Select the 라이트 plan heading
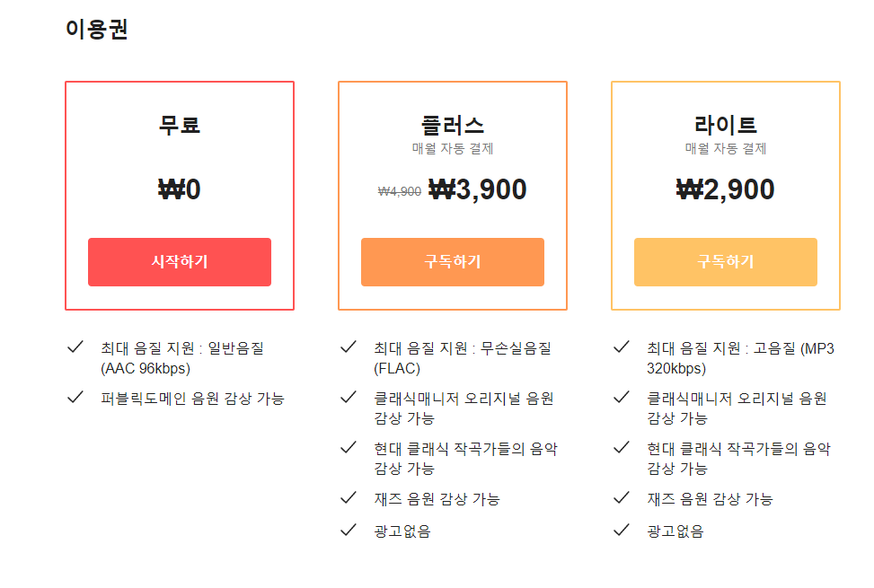 [726, 125]
